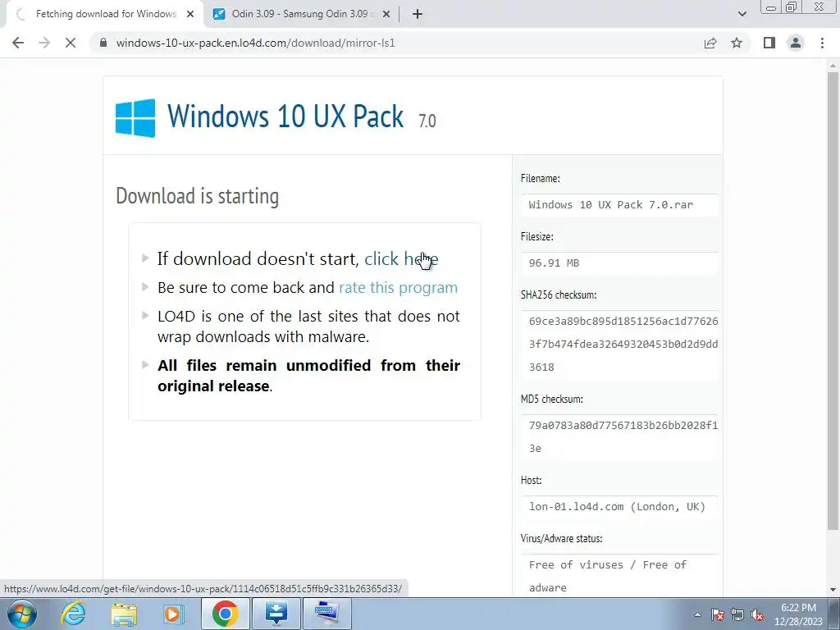Click the host lon-01.lo4d.com value

(617, 507)
